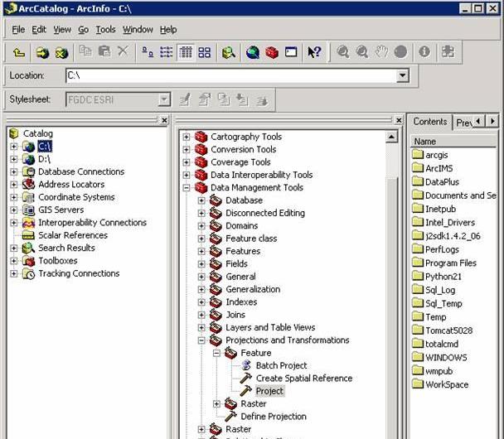Click the tab scroll right arrow
Viewport: 504px width, 439px height.
coord(492,121)
